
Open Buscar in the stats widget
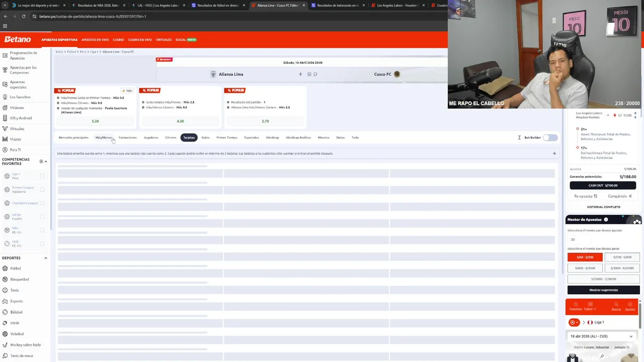coord(616,306)
